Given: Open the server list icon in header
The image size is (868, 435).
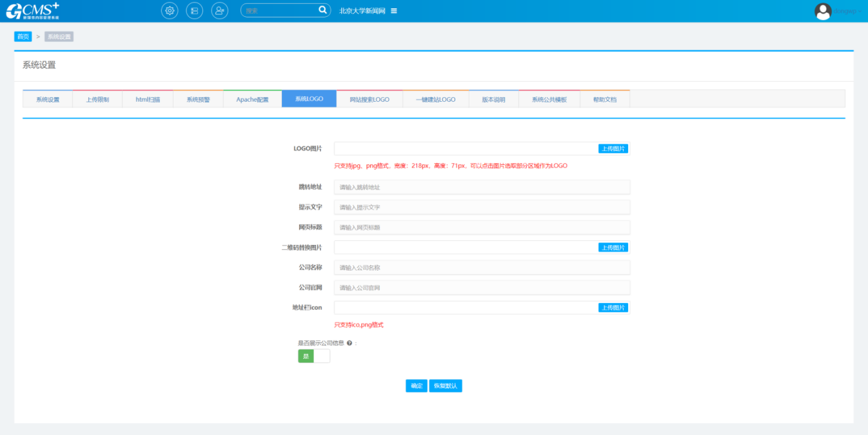Looking at the screenshot, I should click(x=194, y=11).
